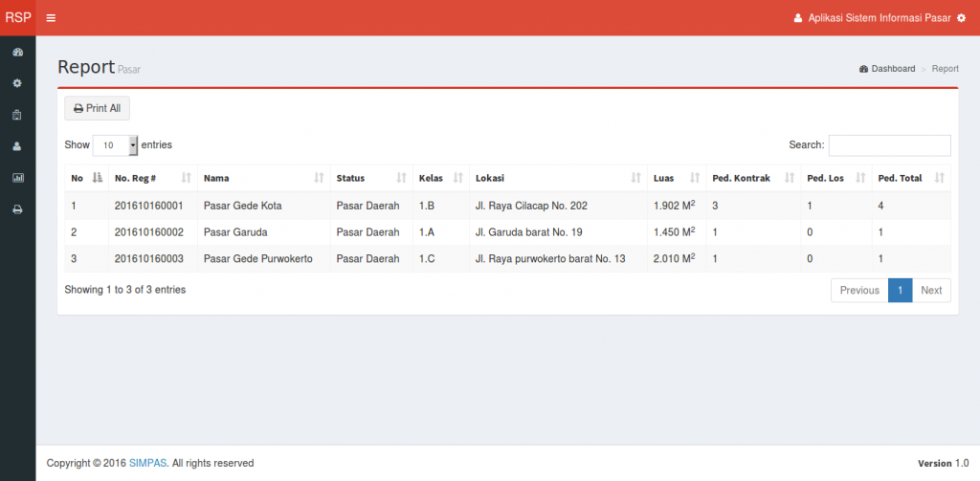The width and height of the screenshot is (980, 481).
Task: Open the entries-per-page dropdown
Action: 116,145
